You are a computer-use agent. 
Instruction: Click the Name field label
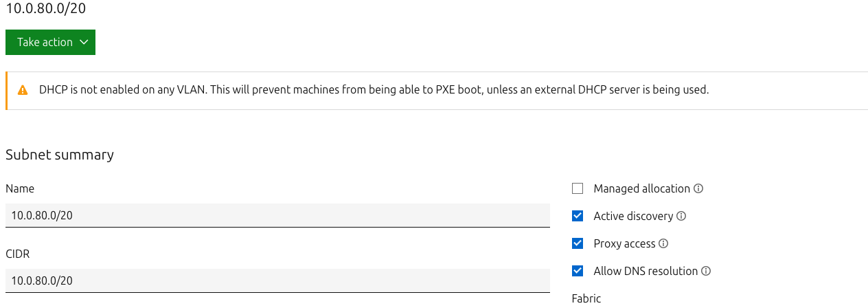click(20, 188)
